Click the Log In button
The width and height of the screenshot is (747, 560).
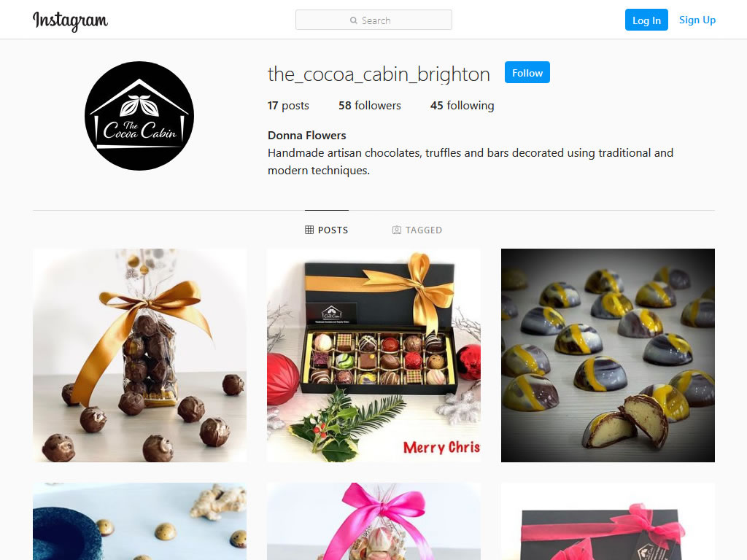(x=646, y=20)
